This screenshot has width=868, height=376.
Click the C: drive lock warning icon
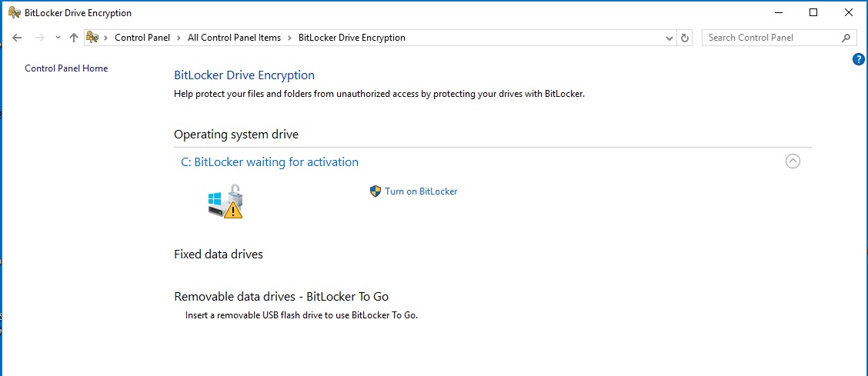click(225, 201)
